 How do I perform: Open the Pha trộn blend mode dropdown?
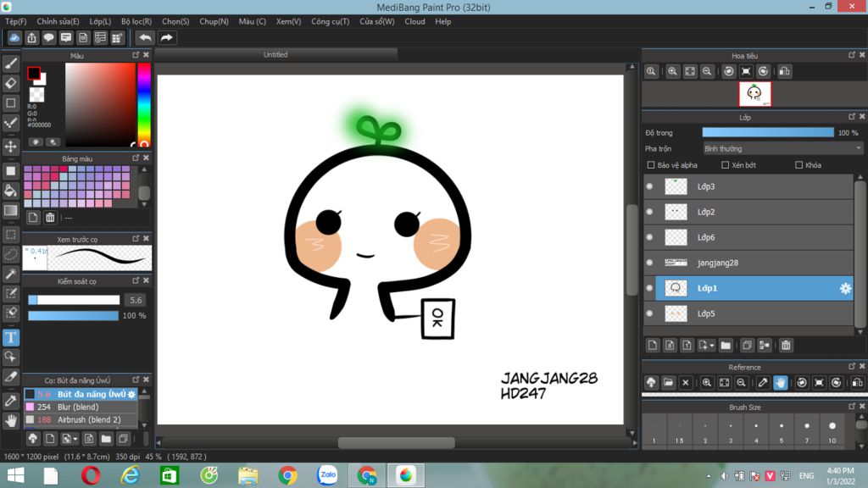[782, 149]
